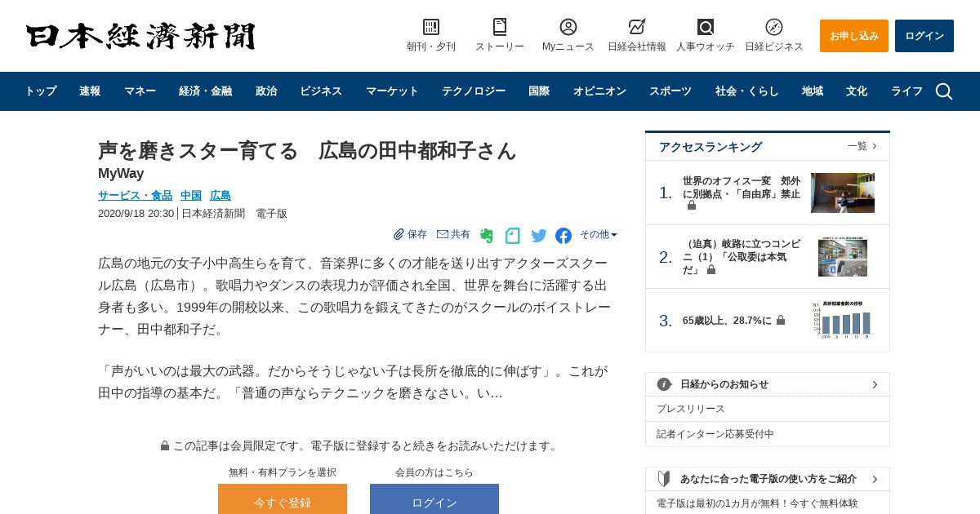Go to トップ menu item
This screenshot has width=980, height=514.
41,91
